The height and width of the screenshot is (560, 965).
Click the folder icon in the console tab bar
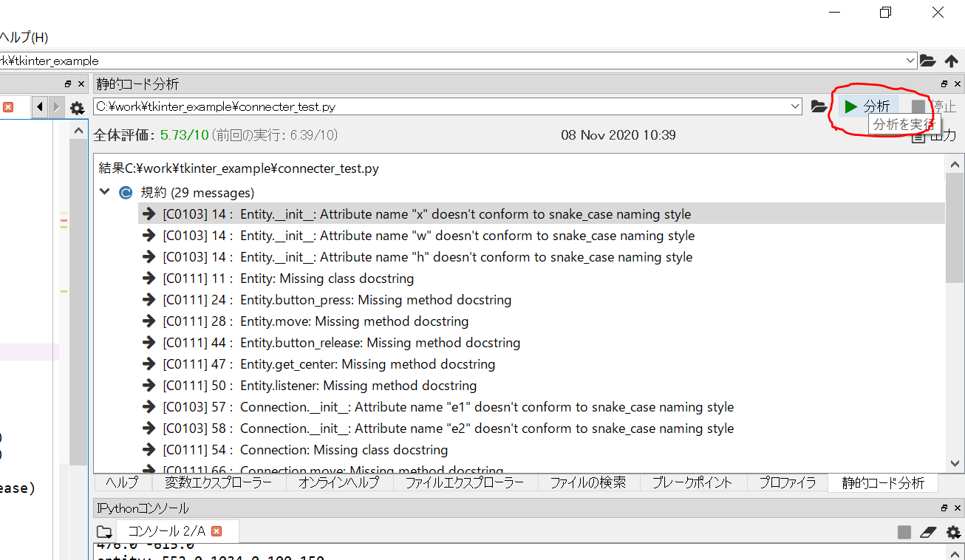tap(103, 532)
